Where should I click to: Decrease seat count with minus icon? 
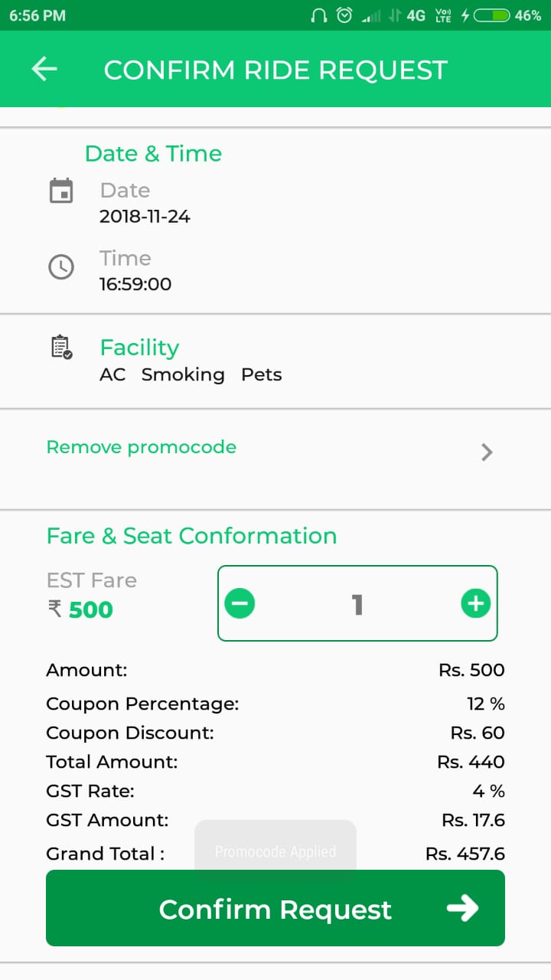tap(240, 604)
